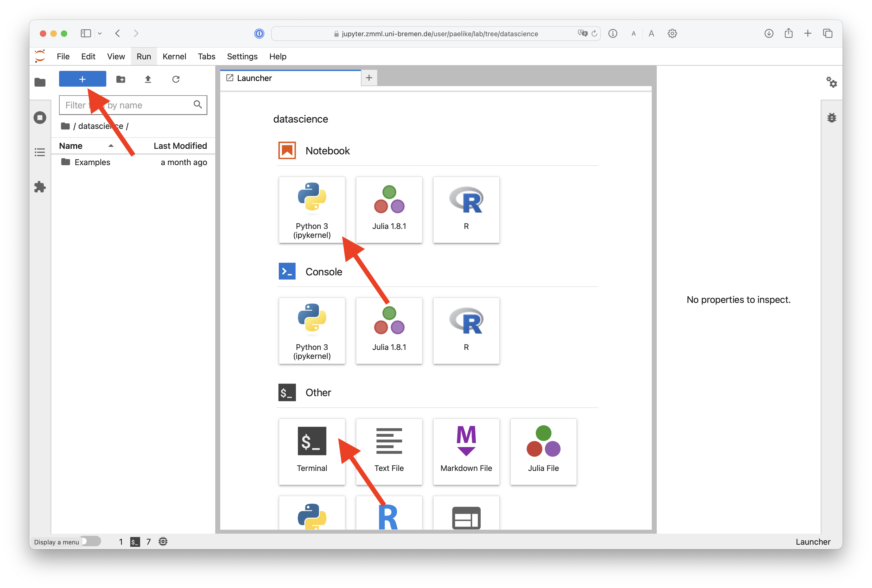This screenshot has height=588, width=872.
Task: Open the Tabs menu
Action: (x=207, y=56)
